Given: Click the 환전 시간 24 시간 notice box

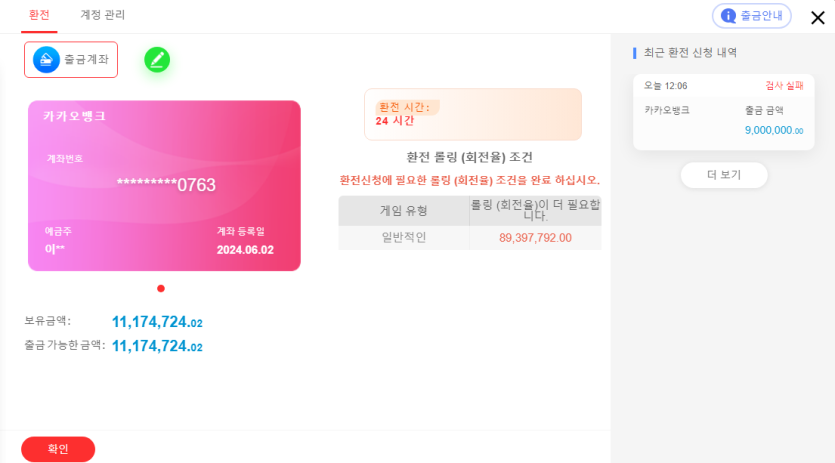Looking at the screenshot, I should coord(473,115).
